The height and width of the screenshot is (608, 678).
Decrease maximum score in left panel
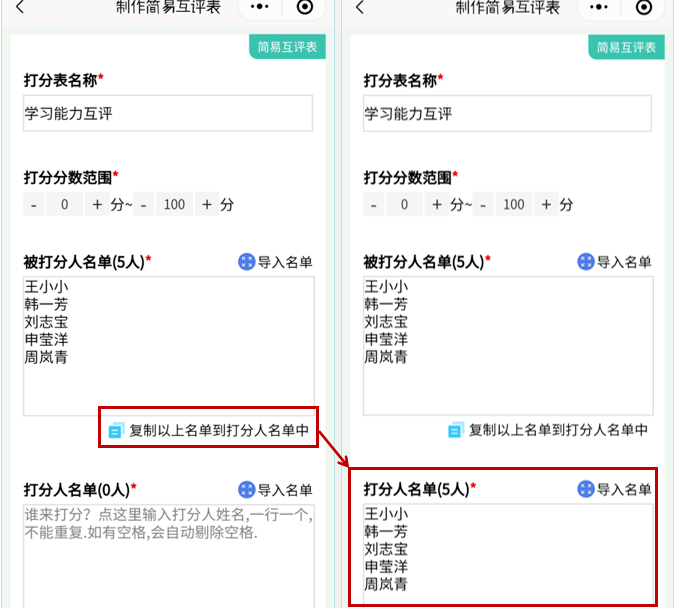(144, 204)
